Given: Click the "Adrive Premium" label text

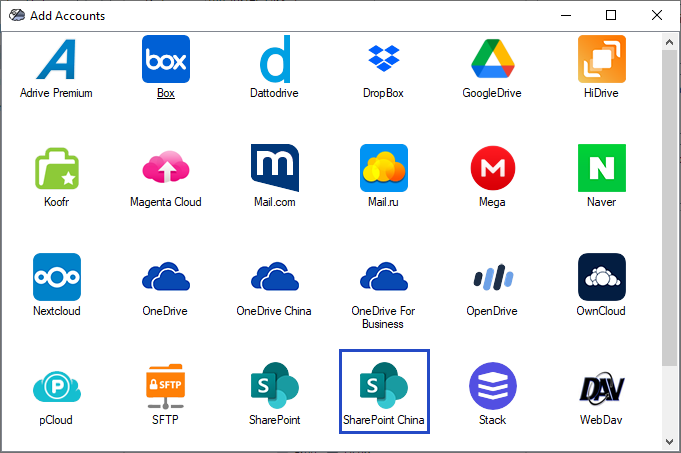Looking at the screenshot, I should pos(56,93).
